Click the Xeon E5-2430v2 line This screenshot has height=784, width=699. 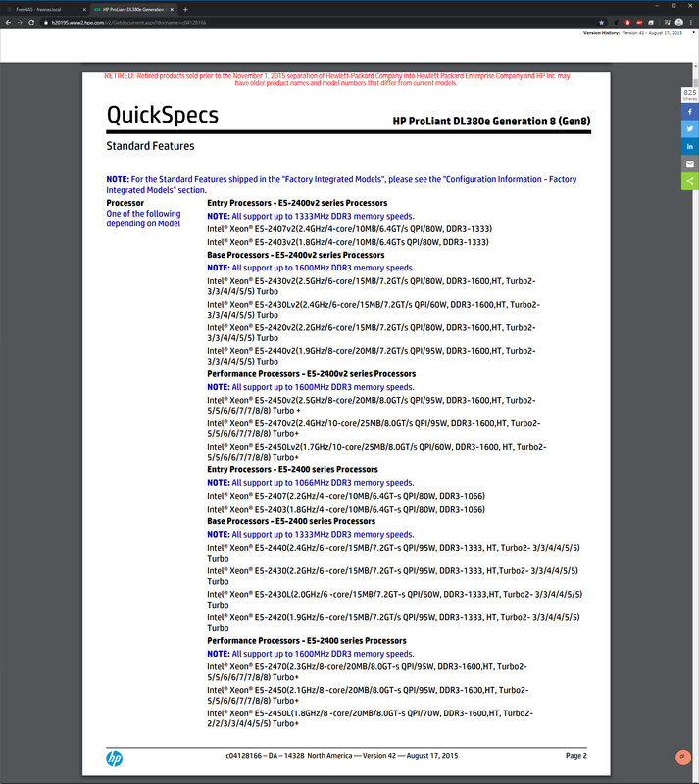pyautogui.click(x=372, y=286)
